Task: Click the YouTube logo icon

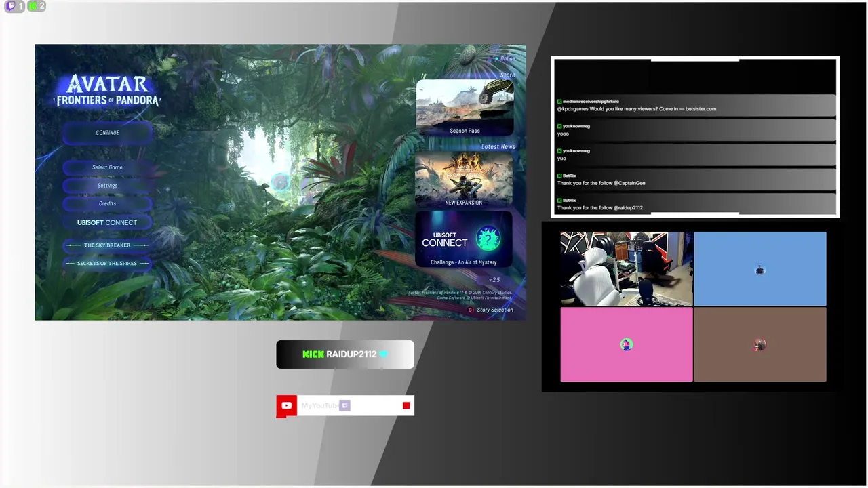Action: 286,406
